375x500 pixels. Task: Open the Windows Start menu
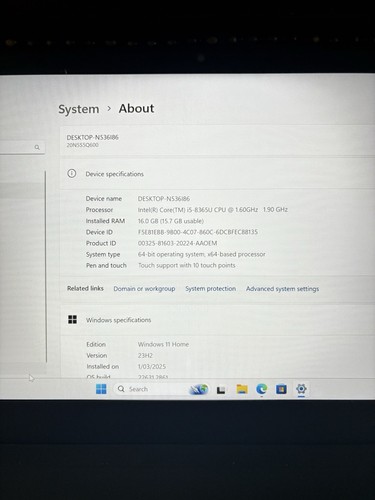(101, 389)
